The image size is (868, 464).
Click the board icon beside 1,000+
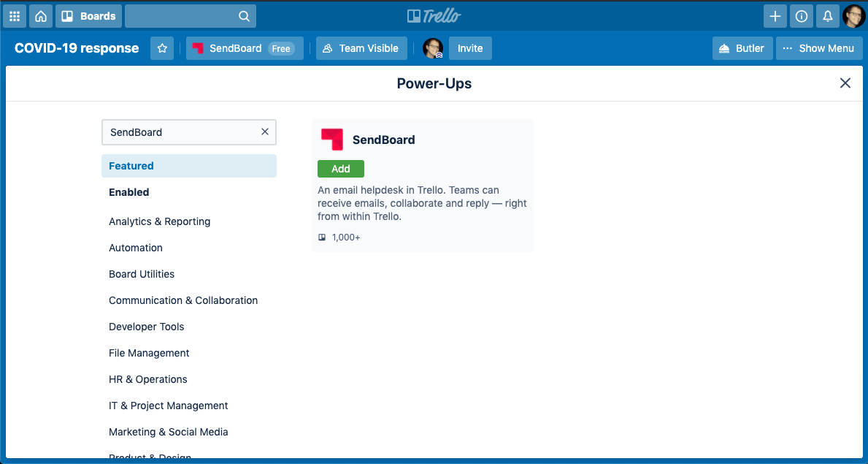tap(322, 237)
